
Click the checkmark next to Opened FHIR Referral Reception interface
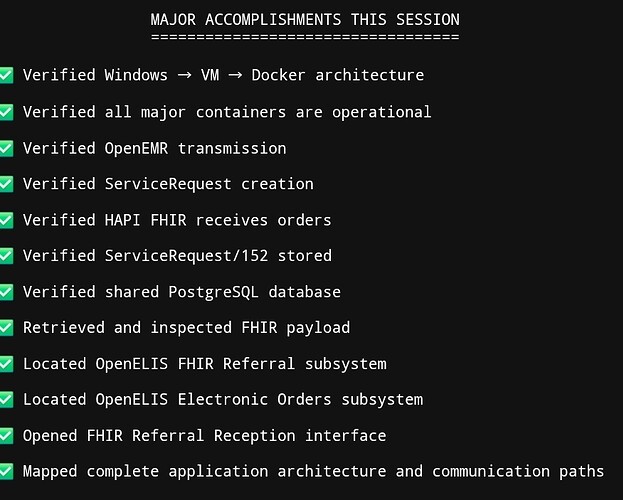coord(6,436)
